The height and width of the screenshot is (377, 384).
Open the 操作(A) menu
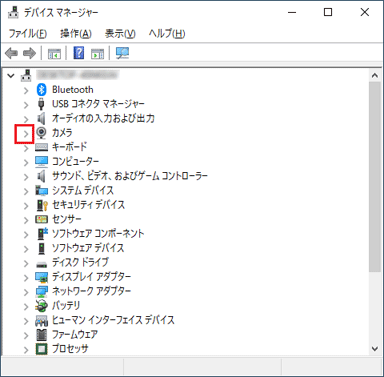76,33
